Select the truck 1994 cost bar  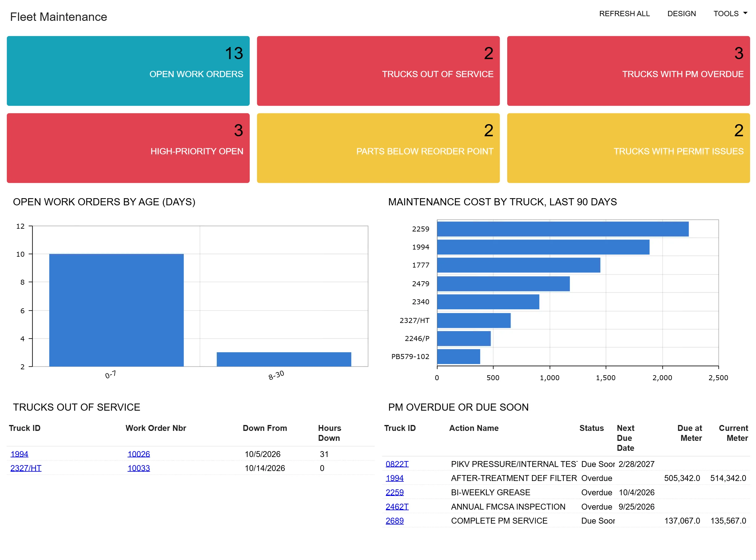[x=543, y=247]
